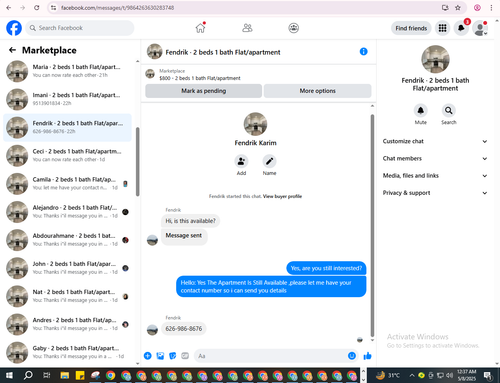Click More options button
Viewport: 500px width, 383px height.
(x=317, y=91)
